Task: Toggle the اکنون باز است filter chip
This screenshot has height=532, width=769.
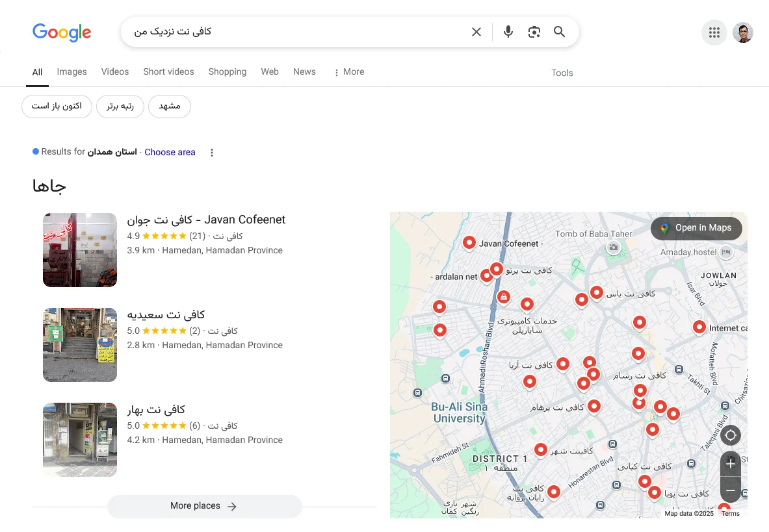Action: click(57, 107)
